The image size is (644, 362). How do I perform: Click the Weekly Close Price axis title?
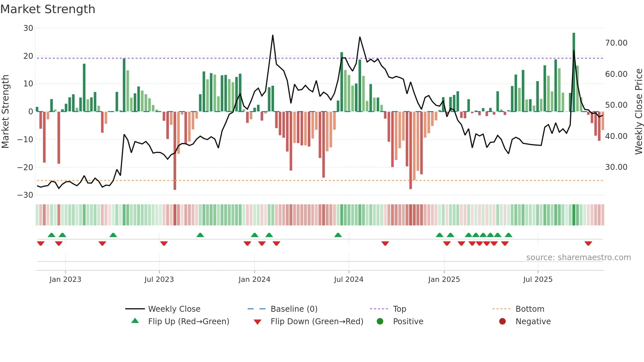pyautogui.click(x=638, y=112)
